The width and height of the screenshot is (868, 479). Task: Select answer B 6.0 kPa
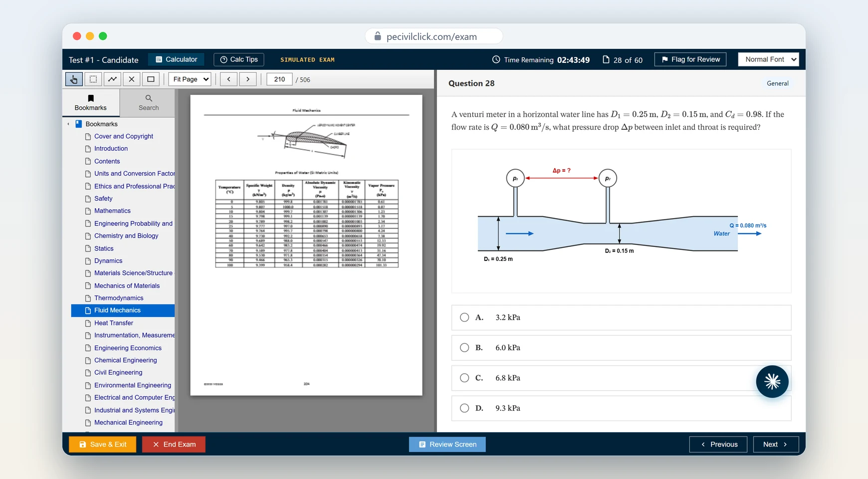621,348
